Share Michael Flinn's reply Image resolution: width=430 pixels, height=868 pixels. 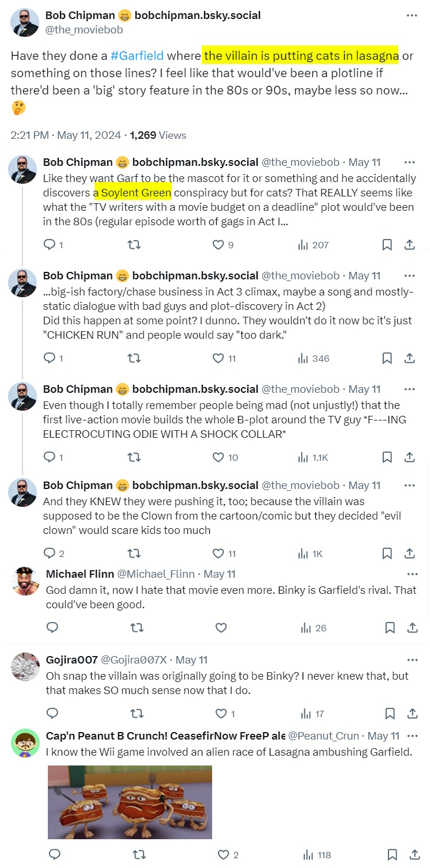click(412, 628)
